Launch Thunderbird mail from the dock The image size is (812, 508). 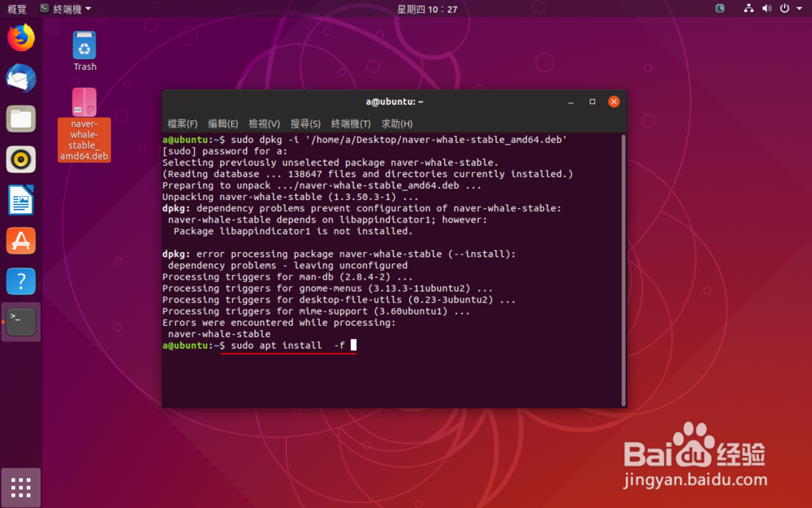tap(21, 78)
